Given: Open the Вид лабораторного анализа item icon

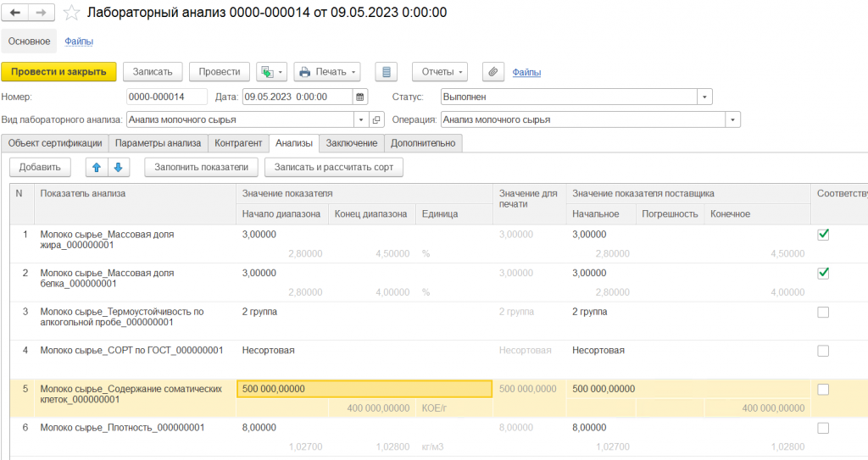Looking at the screenshot, I should [376, 119].
